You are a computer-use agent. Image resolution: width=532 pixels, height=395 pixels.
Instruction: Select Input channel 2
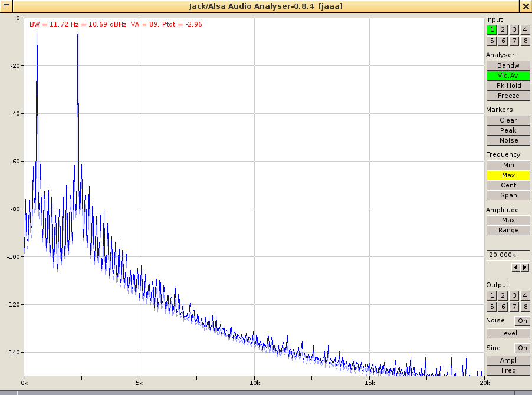[x=503, y=30]
